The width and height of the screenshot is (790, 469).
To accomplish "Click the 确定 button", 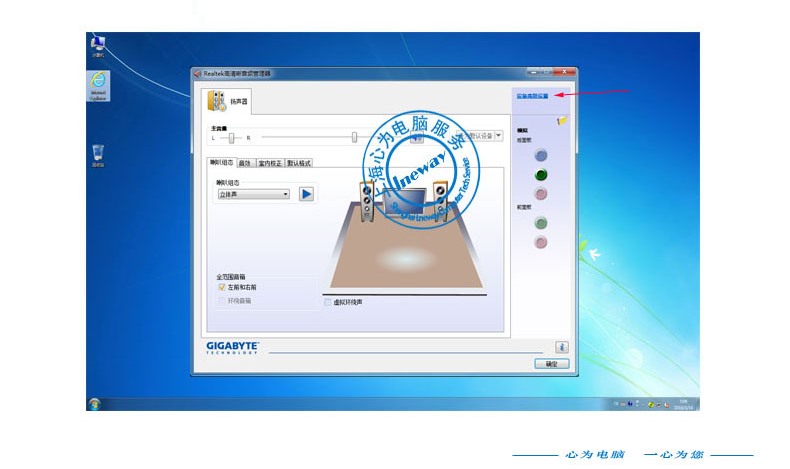I will coord(551,364).
